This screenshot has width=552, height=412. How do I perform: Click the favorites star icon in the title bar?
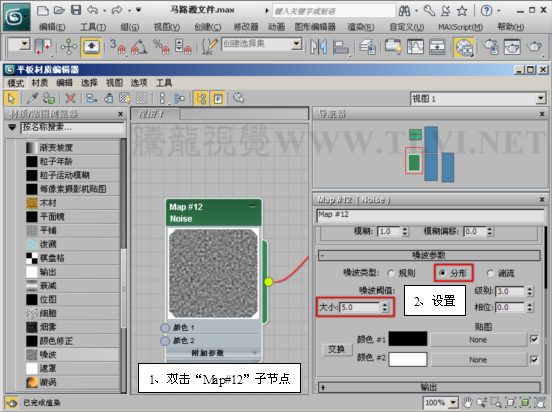click(x=462, y=11)
